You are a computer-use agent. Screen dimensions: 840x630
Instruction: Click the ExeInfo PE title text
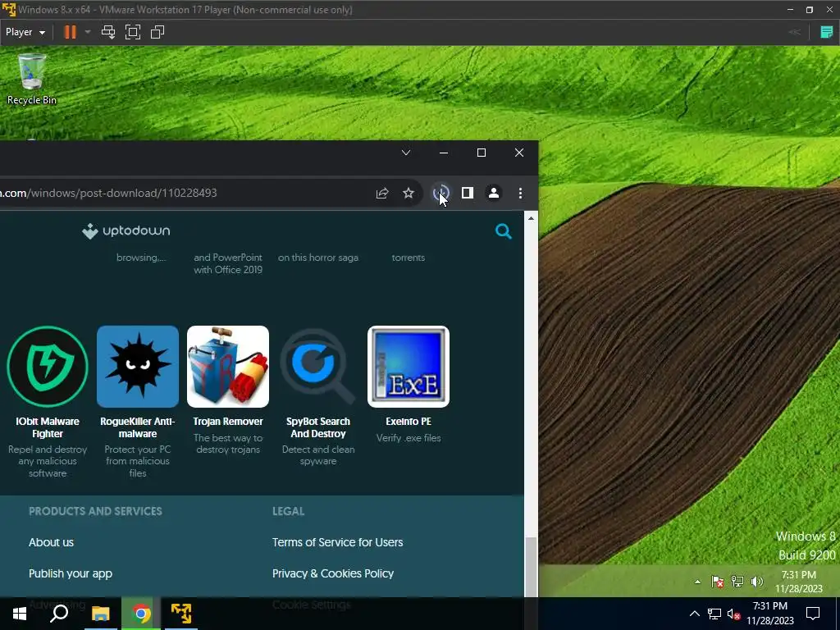click(409, 422)
